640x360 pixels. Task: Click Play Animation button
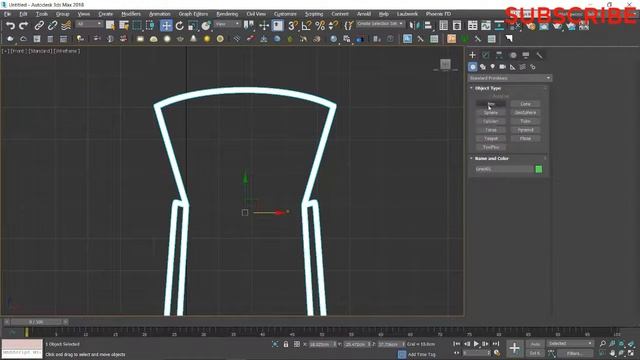(x=476, y=344)
